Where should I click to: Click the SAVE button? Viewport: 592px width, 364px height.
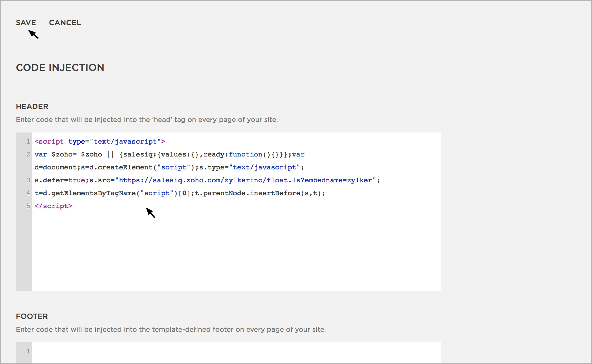(26, 23)
